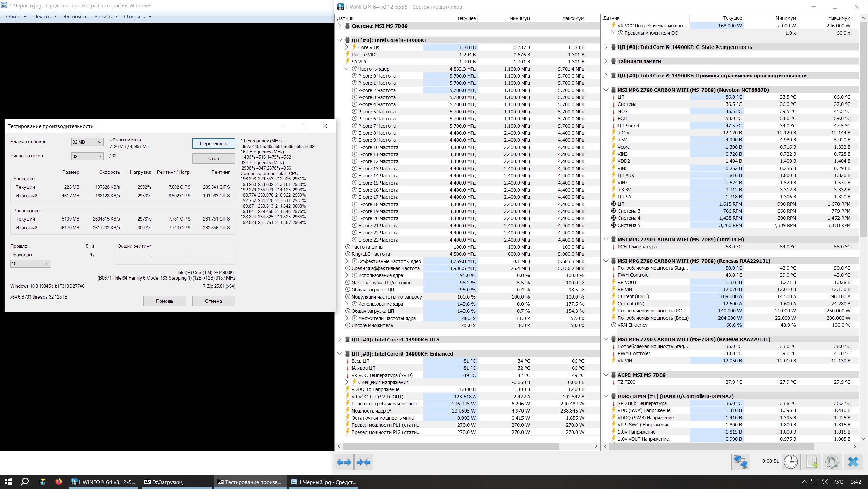
Task: Open the Число потоков dropdown
Action: coord(87,156)
